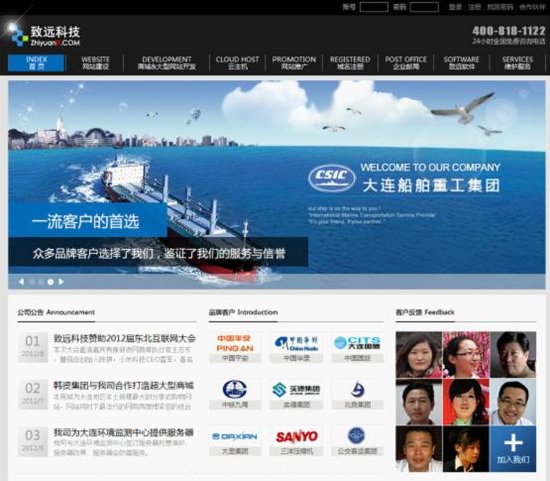Click the account input field at top
This screenshot has height=481, width=550.
point(374,7)
